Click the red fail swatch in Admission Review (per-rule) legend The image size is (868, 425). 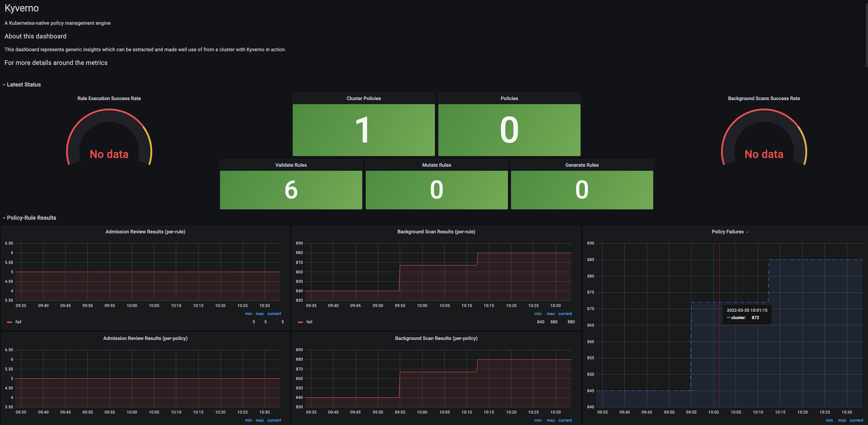point(10,322)
